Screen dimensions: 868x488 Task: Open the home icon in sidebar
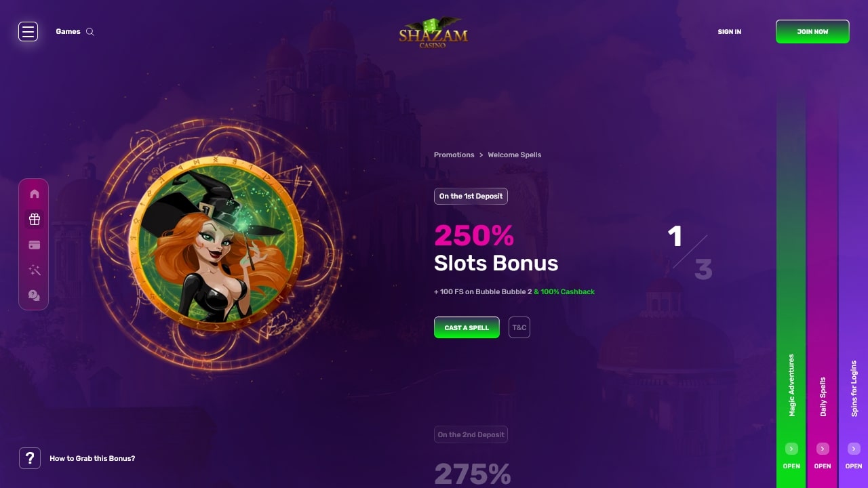pyautogui.click(x=35, y=194)
